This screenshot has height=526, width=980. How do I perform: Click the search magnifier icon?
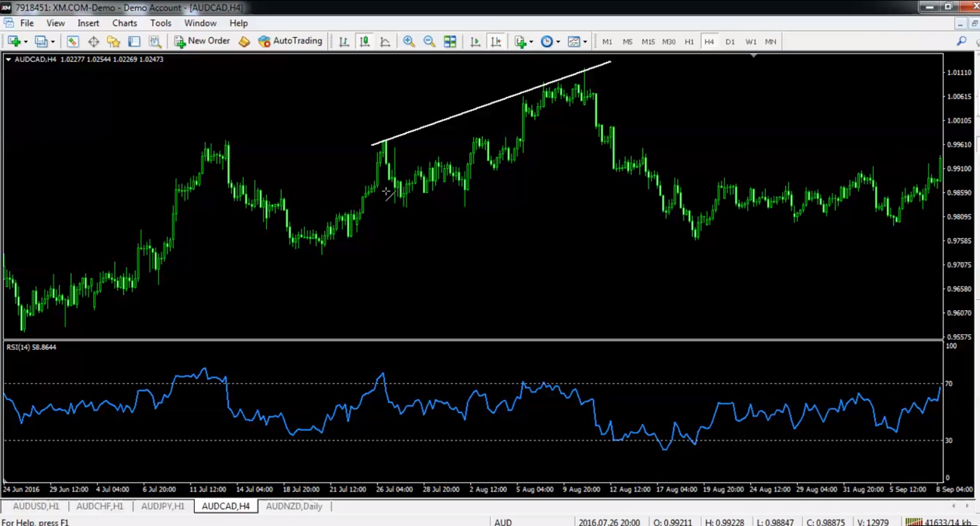coord(961,41)
